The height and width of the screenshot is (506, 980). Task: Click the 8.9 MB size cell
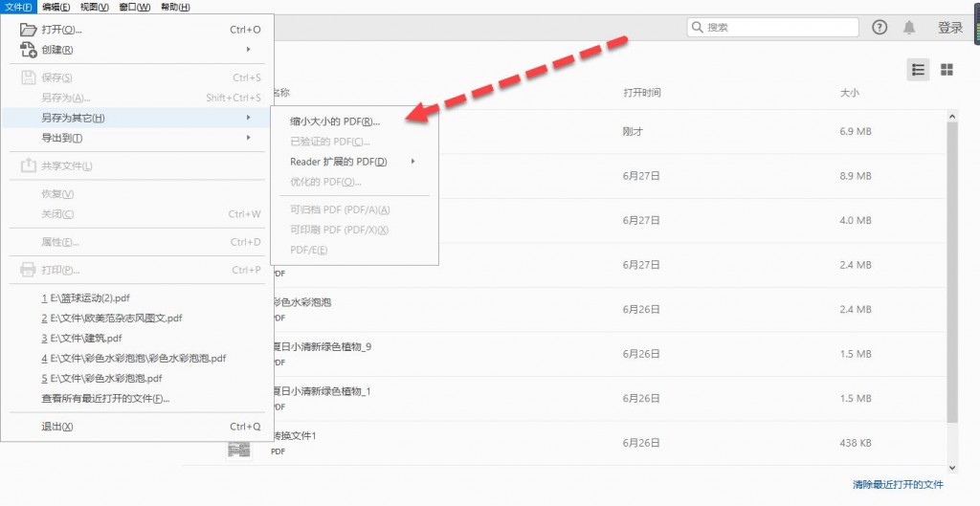tap(855, 176)
